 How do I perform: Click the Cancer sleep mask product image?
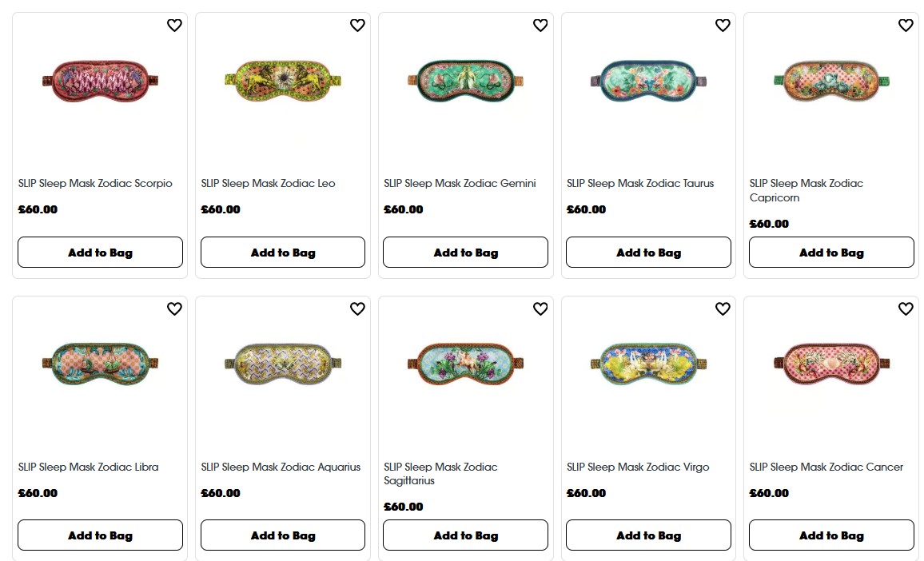(831, 364)
